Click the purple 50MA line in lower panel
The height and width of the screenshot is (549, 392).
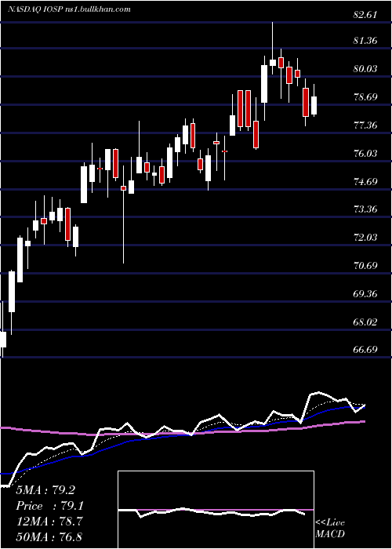coord(182,434)
